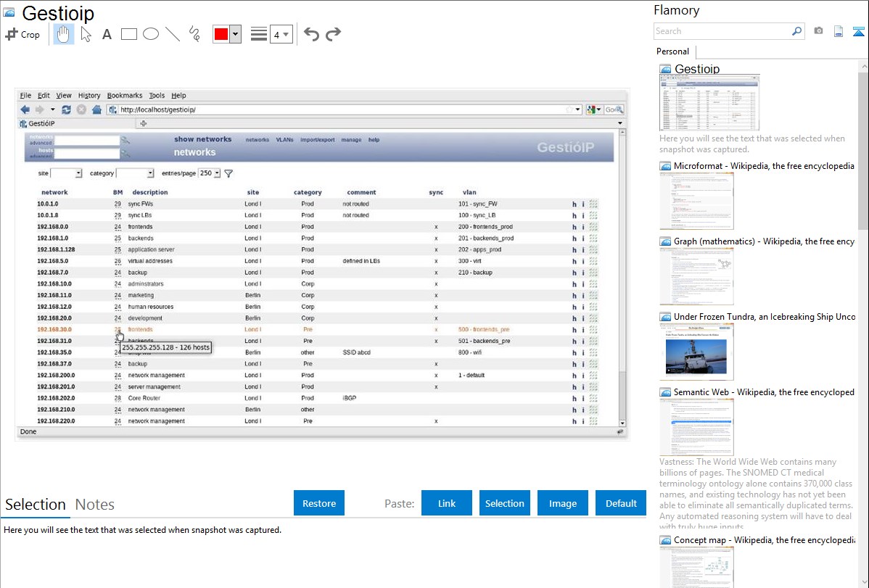This screenshot has height=588, width=869.
Task: Click the Restore button
Action: 319,503
